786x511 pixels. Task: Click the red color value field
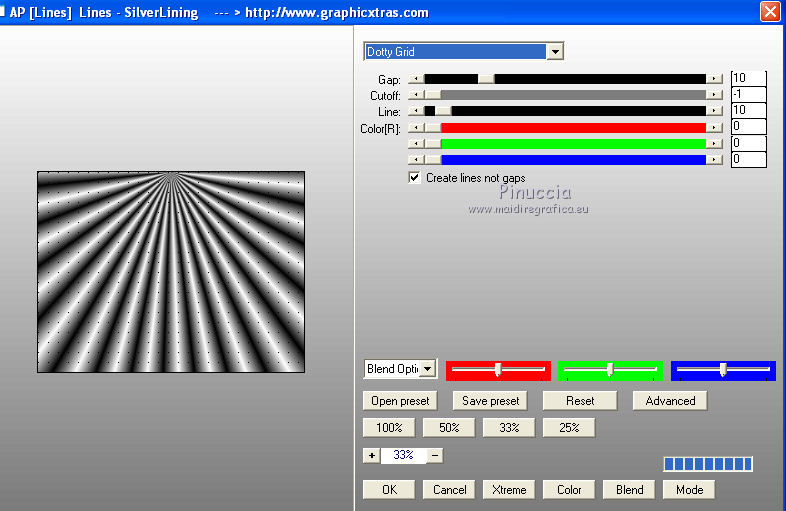pyautogui.click(x=748, y=126)
